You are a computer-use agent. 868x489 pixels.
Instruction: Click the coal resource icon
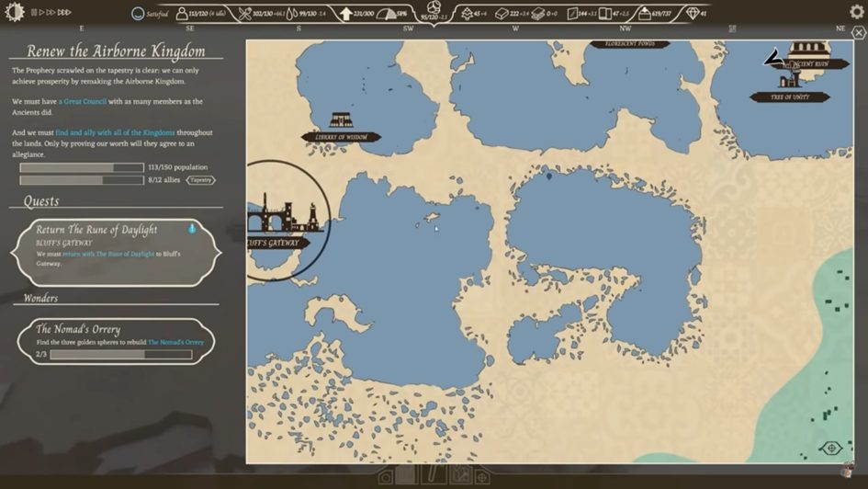pyautogui.click(x=434, y=7)
